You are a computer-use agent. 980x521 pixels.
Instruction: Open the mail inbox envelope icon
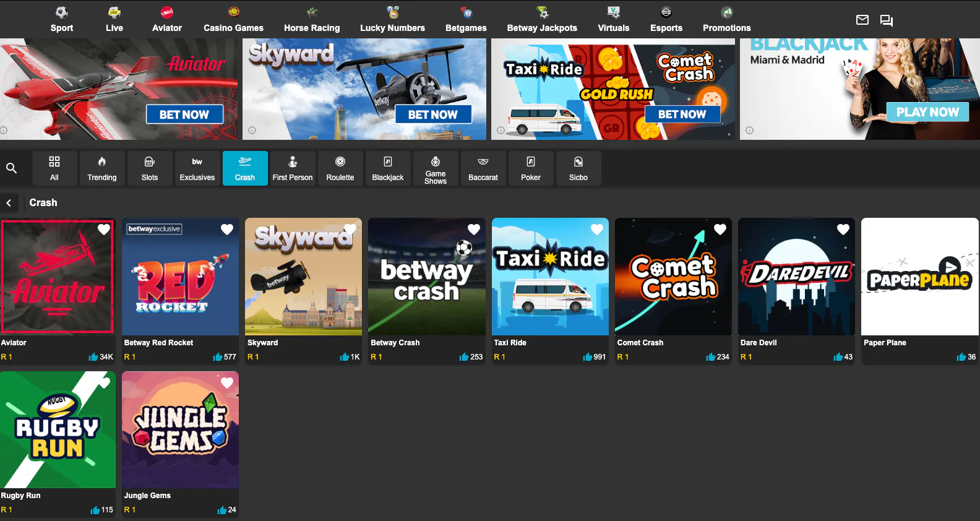click(862, 20)
